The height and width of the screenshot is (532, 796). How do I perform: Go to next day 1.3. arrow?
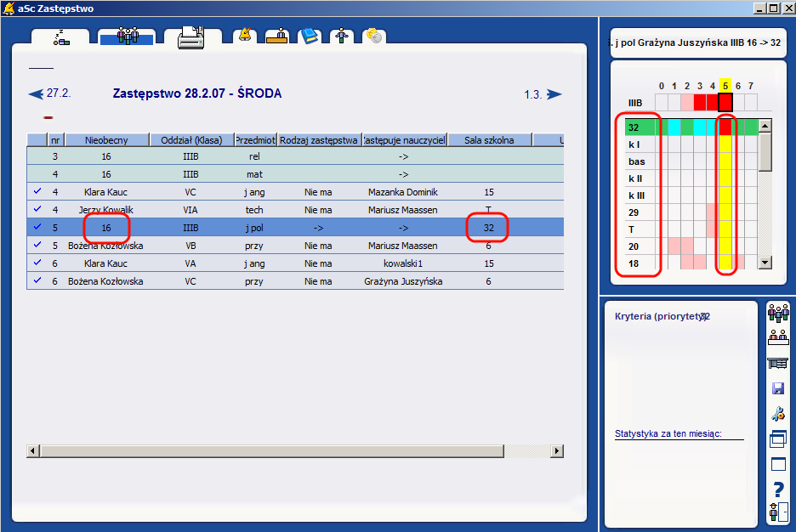pyautogui.click(x=554, y=94)
